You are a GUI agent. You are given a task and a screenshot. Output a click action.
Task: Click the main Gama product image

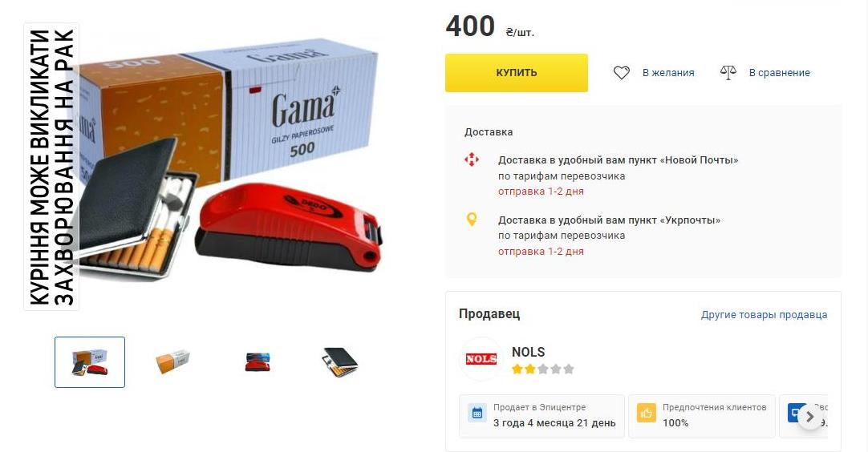tap(229, 160)
